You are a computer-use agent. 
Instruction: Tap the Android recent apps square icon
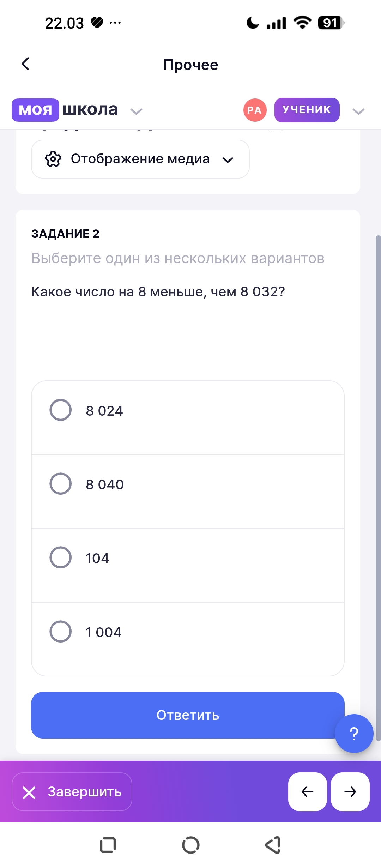pyautogui.click(x=108, y=845)
